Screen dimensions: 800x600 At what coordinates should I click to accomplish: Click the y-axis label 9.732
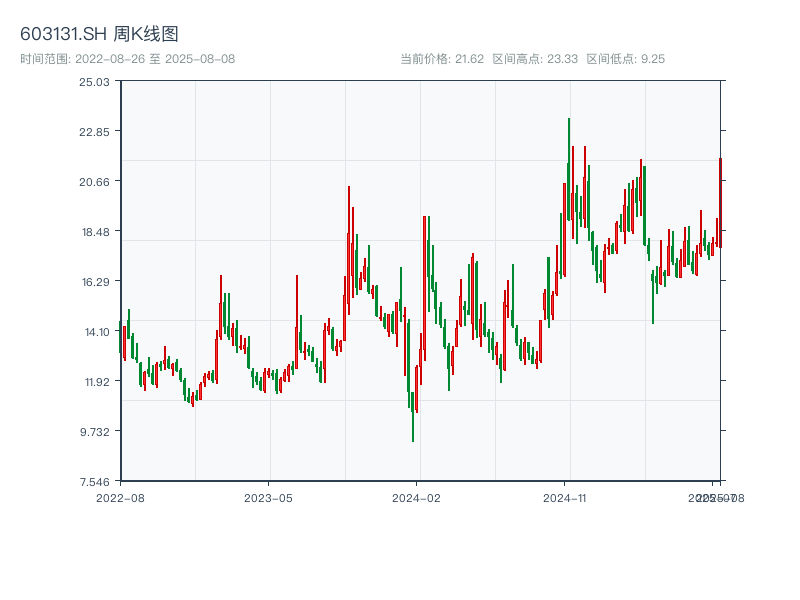point(95,432)
